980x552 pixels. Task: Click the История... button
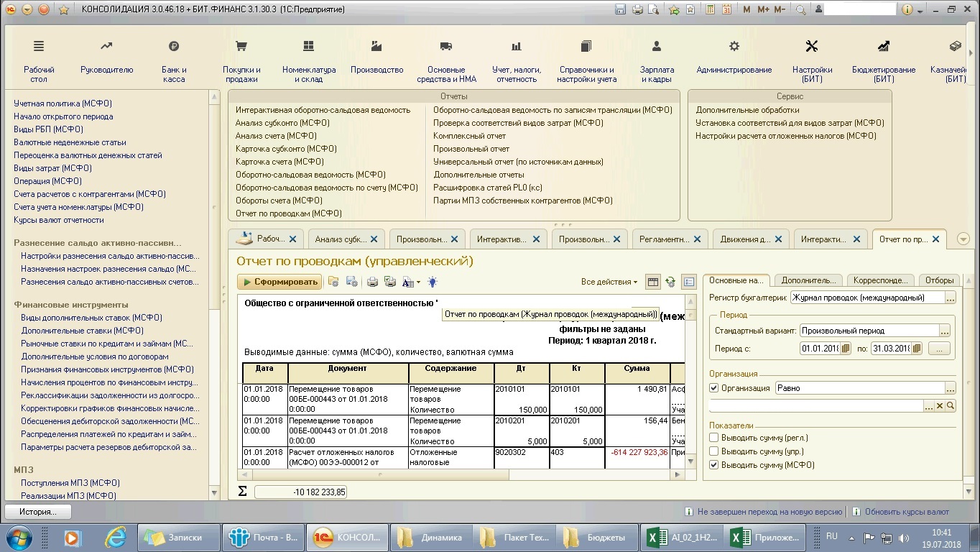(x=39, y=512)
